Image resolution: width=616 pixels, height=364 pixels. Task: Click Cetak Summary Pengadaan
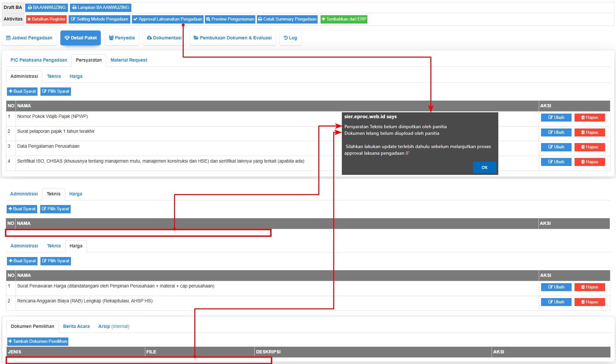(x=287, y=19)
